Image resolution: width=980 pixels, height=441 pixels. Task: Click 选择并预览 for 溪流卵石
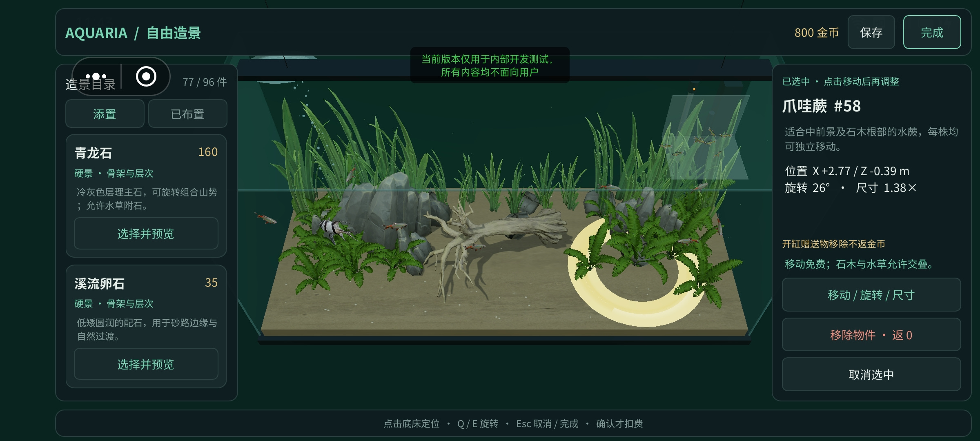(146, 364)
